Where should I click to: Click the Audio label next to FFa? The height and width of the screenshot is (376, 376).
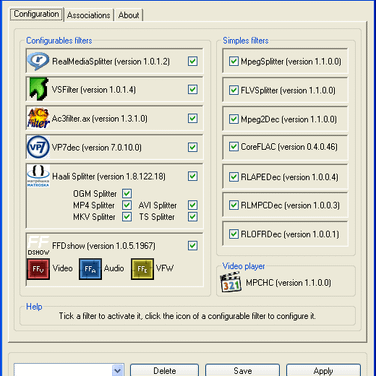tap(114, 268)
